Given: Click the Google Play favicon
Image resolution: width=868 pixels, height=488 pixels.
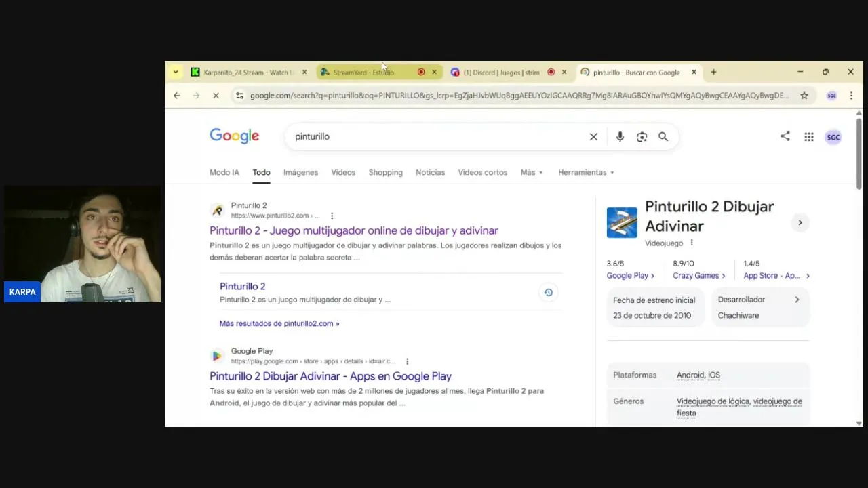Looking at the screenshot, I should (216, 356).
